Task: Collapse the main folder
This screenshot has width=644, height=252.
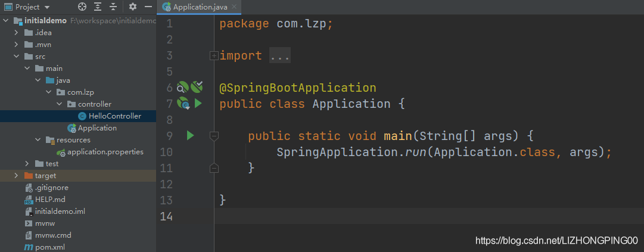Action: [x=27, y=68]
